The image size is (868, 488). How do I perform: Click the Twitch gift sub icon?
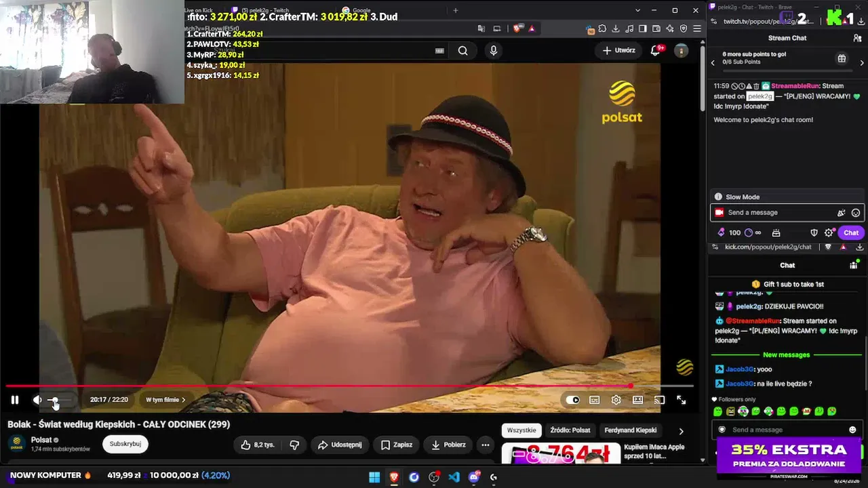842,58
